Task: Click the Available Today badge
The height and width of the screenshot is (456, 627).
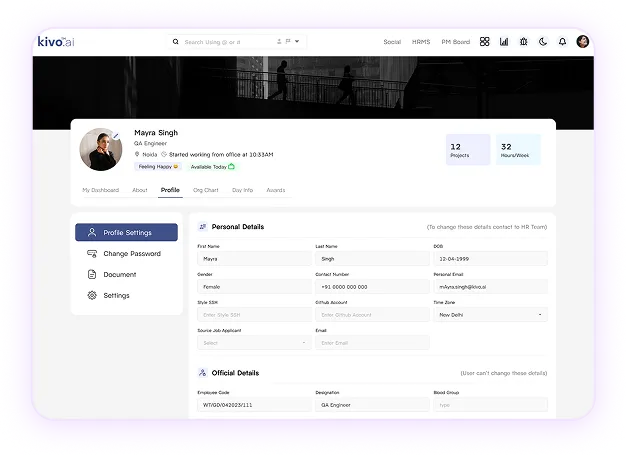Action: (x=212, y=167)
